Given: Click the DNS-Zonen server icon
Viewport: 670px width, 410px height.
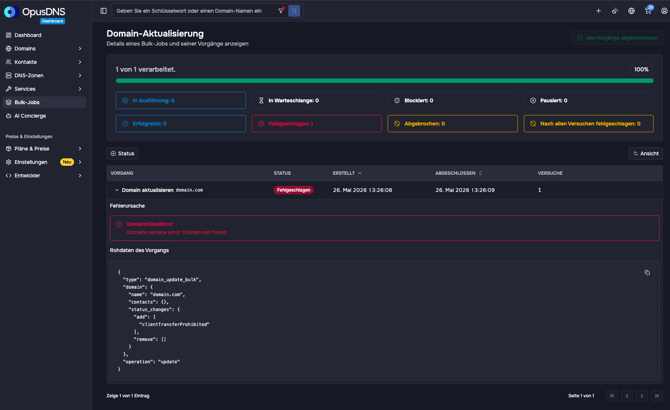Looking at the screenshot, I should coord(9,75).
